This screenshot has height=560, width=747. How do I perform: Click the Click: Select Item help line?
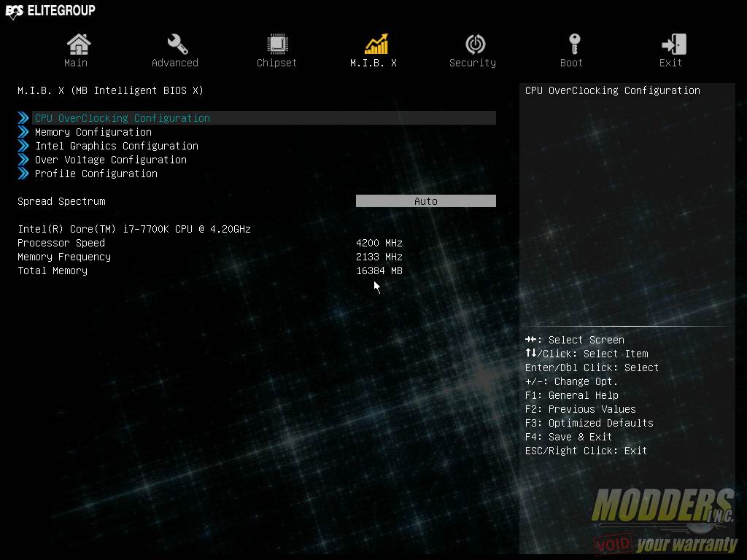(x=587, y=354)
